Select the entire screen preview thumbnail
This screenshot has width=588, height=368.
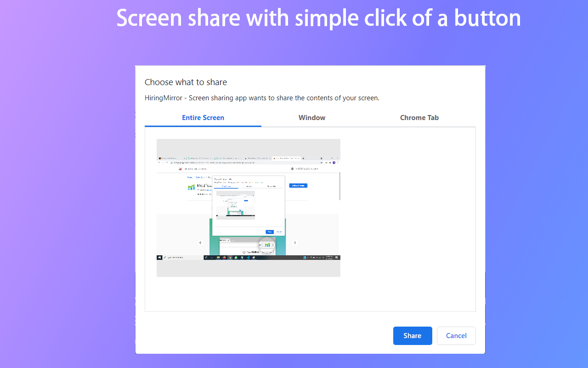(248, 207)
